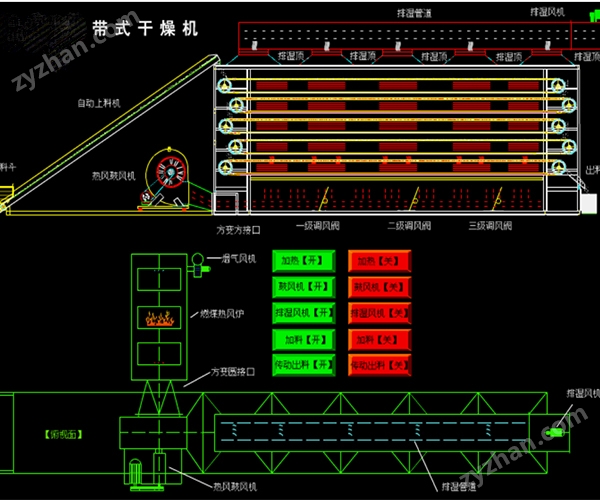Select the second-stage damper above 二级调风阀
This screenshot has height=500, width=600.
(414, 199)
